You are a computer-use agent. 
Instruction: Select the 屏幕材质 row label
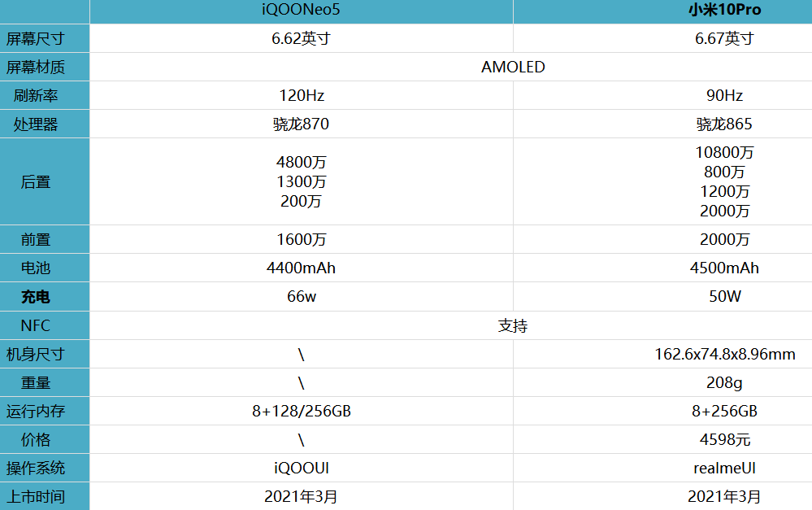pos(35,67)
